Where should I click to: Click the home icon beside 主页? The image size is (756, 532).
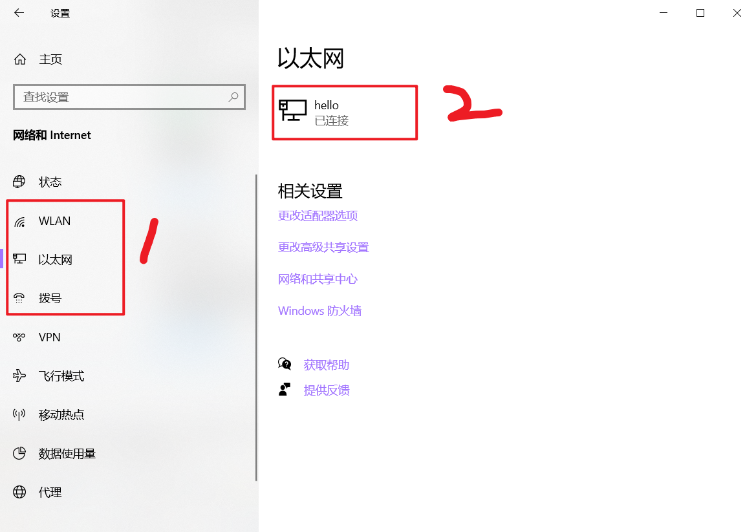(20, 59)
